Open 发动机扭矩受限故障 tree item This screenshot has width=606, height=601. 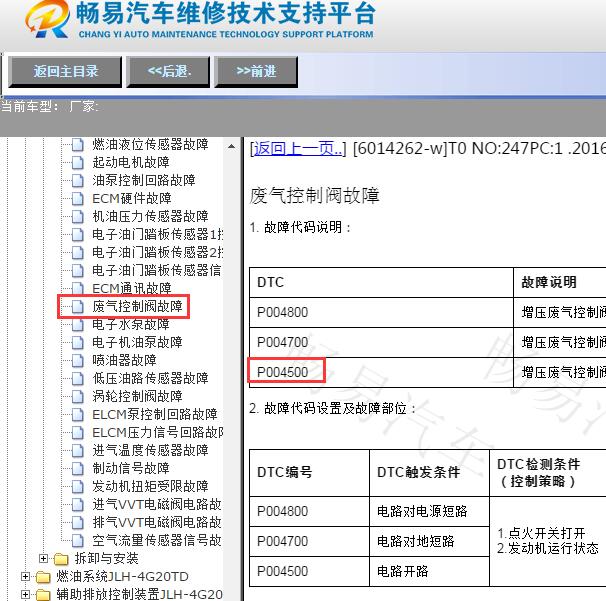[150, 487]
